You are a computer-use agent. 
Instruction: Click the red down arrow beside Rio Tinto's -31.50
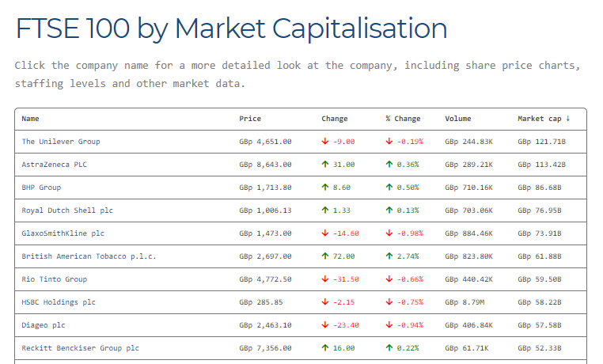point(325,279)
